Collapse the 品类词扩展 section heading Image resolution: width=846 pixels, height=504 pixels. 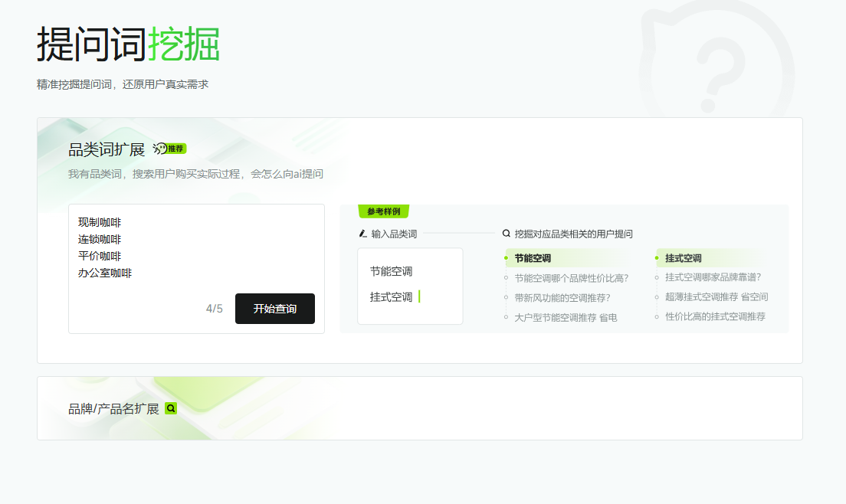click(107, 149)
